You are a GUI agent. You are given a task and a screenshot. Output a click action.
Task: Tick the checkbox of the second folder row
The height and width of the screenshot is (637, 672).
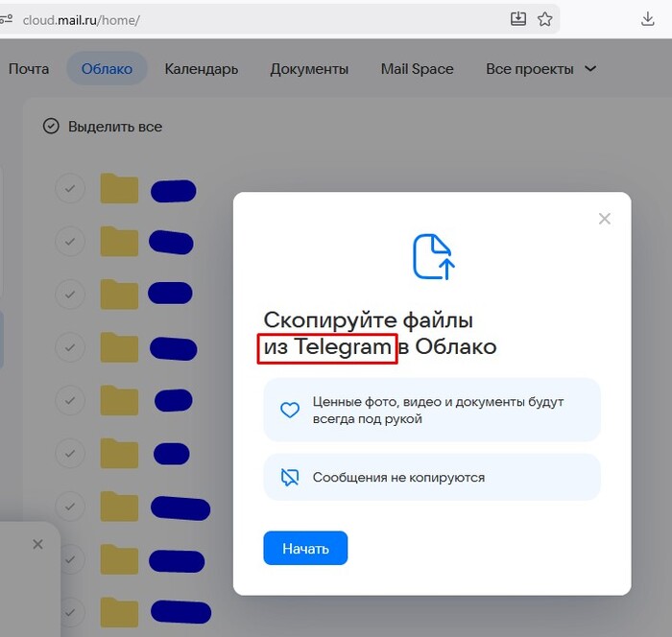70,241
